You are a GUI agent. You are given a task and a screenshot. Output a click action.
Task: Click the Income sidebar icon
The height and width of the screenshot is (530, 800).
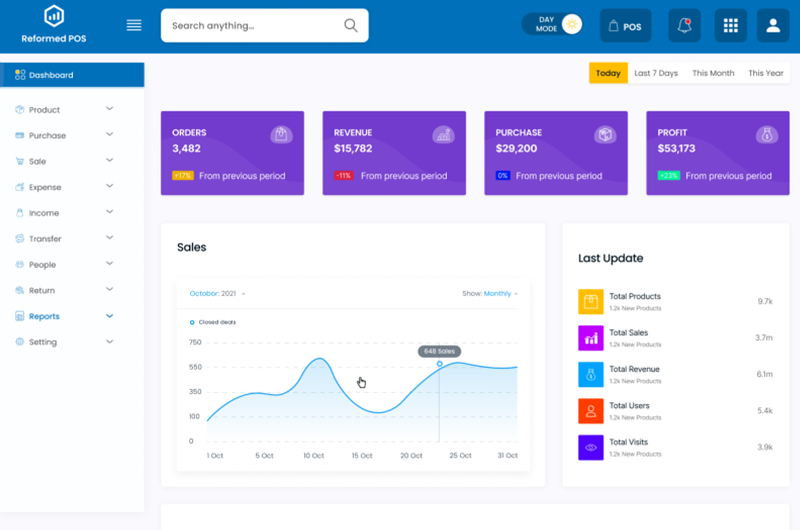(19, 213)
